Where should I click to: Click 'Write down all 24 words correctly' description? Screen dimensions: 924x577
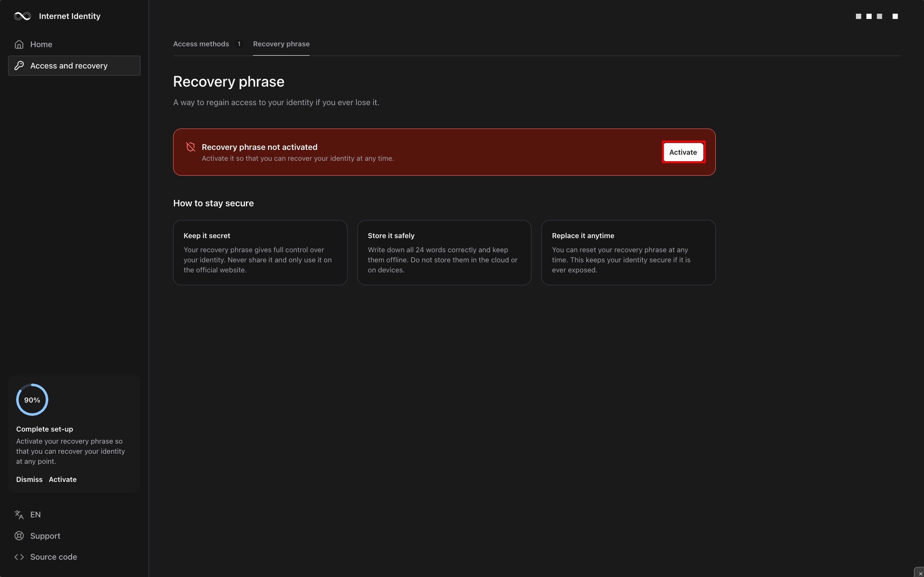coord(442,260)
